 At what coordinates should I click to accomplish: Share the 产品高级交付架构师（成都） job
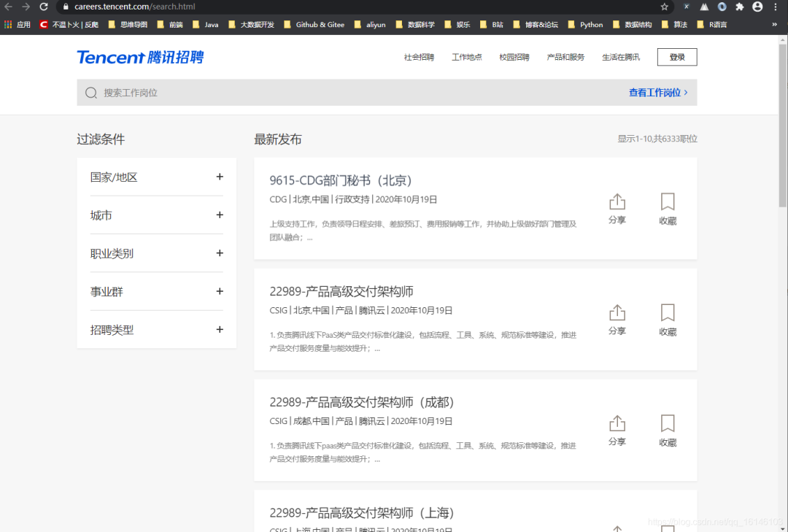pyautogui.click(x=617, y=431)
